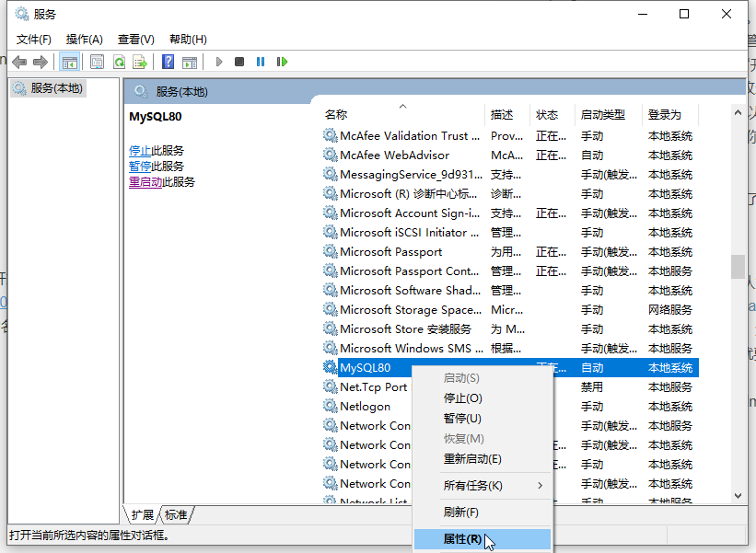
Task: Sort by the 名称 column header
Action: tap(402, 115)
